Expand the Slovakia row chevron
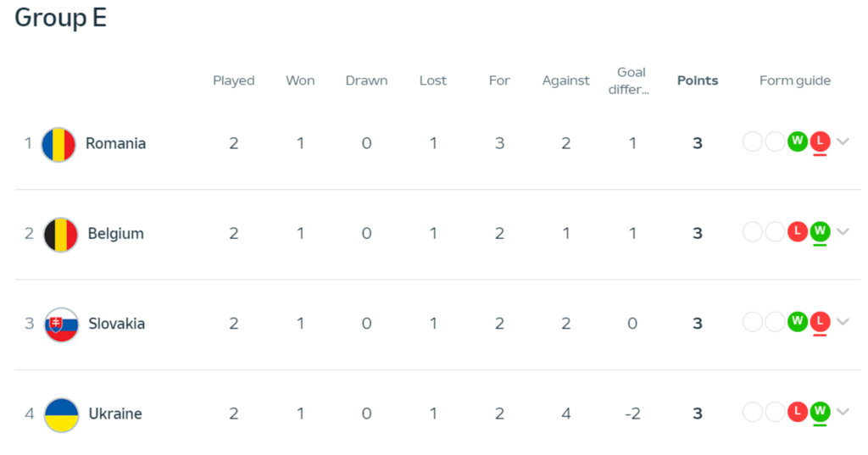Screen dimensions: 868x455 coord(843,322)
